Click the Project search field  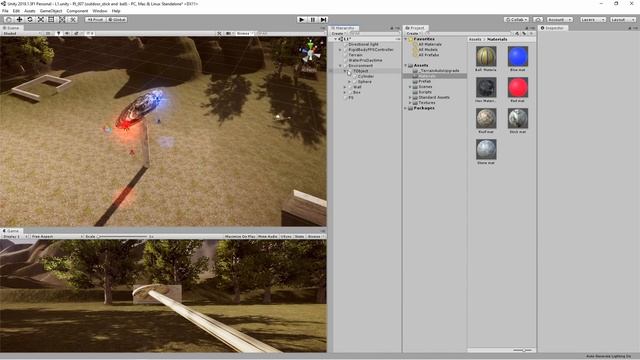[469, 33]
